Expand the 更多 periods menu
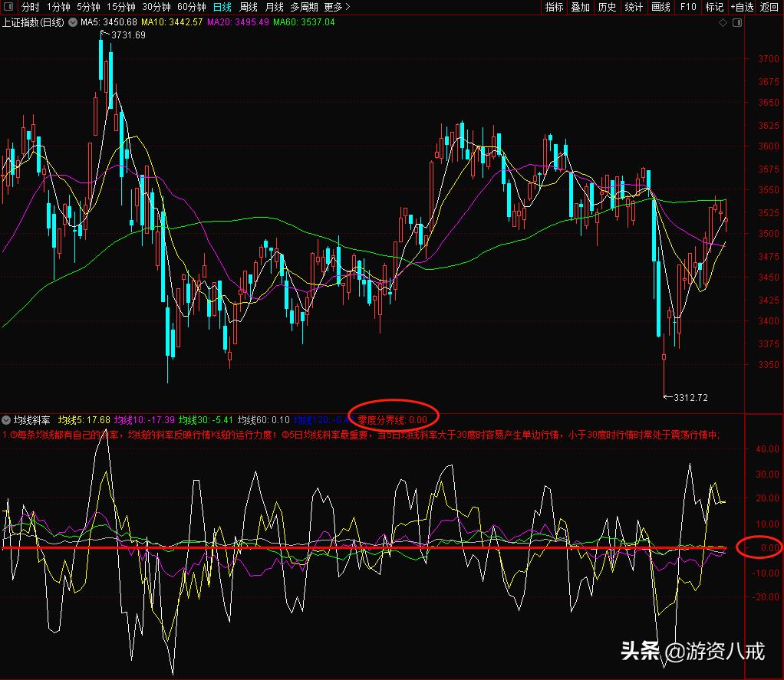 [x=337, y=7]
